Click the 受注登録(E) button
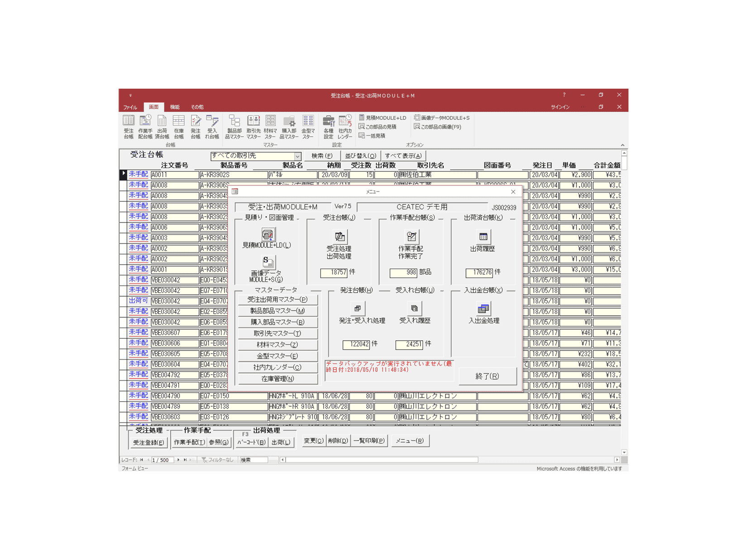Image resolution: width=747 pixels, height=560 pixels. (x=148, y=442)
